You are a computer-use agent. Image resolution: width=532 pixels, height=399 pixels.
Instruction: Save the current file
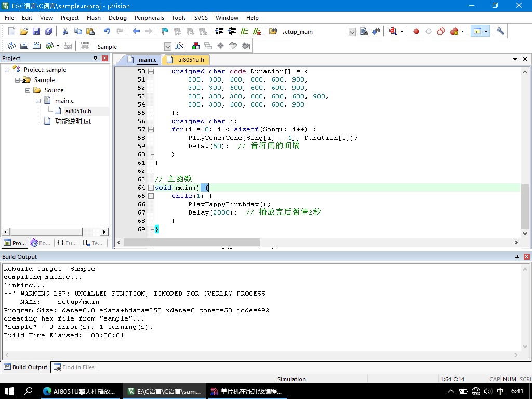coord(36,31)
